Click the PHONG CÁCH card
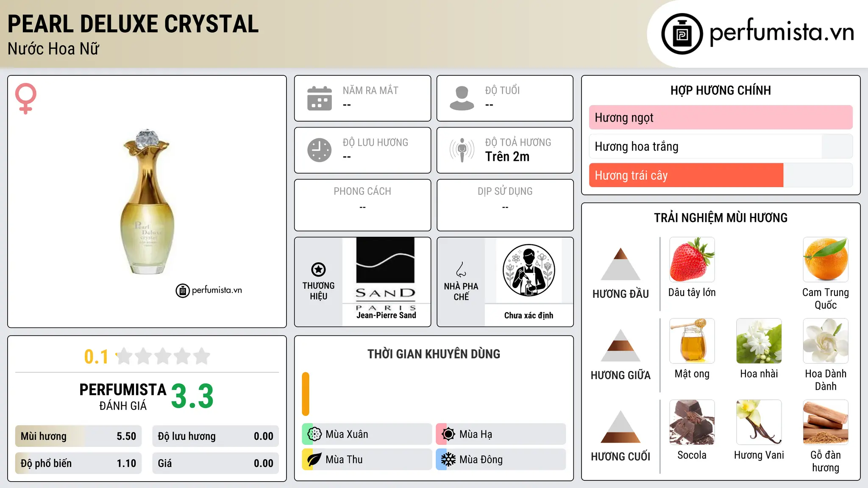The image size is (868, 488). 362,205
